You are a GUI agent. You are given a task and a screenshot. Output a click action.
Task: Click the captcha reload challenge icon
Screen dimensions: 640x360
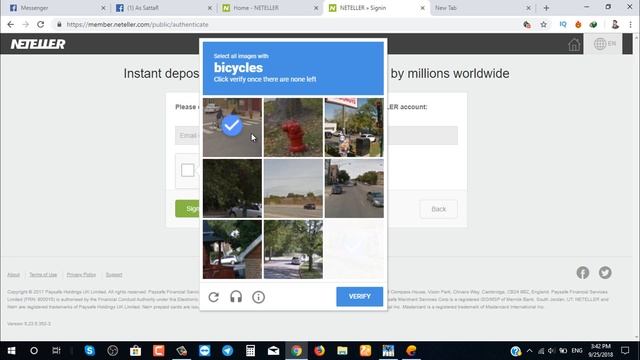point(213,297)
